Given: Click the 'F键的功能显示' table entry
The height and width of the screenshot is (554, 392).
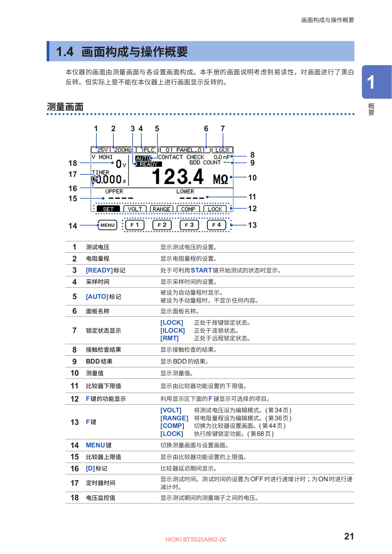Looking at the screenshot, I should tap(106, 399).
